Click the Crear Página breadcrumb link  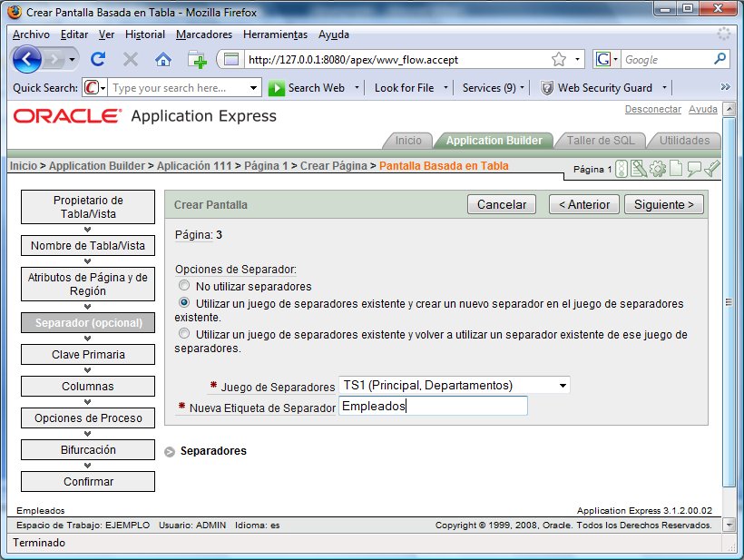(x=334, y=165)
